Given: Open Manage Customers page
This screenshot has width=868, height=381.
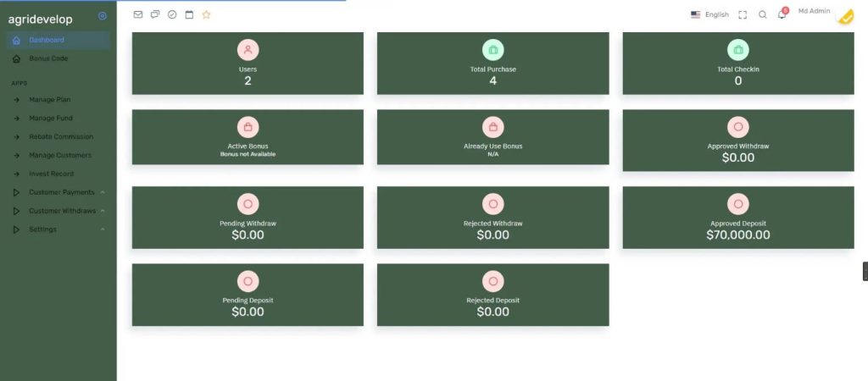Looking at the screenshot, I should coord(60,155).
